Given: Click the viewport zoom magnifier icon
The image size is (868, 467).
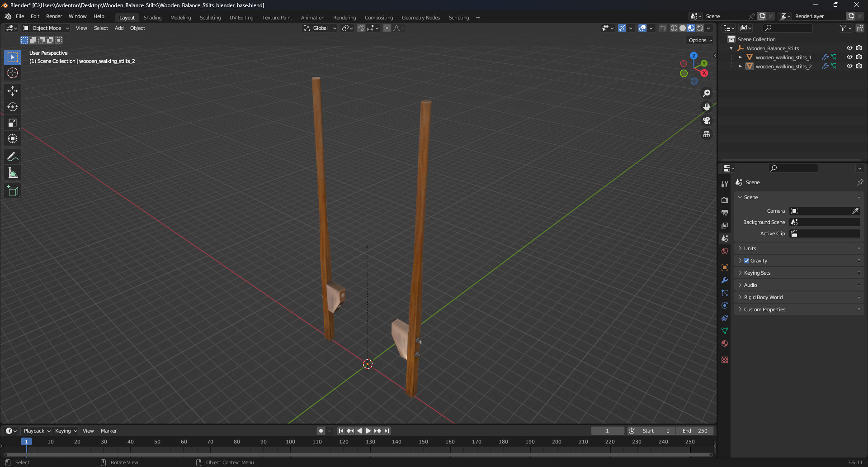Looking at the screenshot, I should (x=707, y=93).
